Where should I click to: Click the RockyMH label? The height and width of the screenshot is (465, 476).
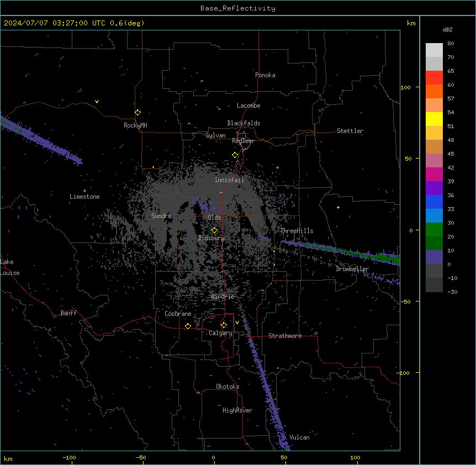tap(135, 125)
